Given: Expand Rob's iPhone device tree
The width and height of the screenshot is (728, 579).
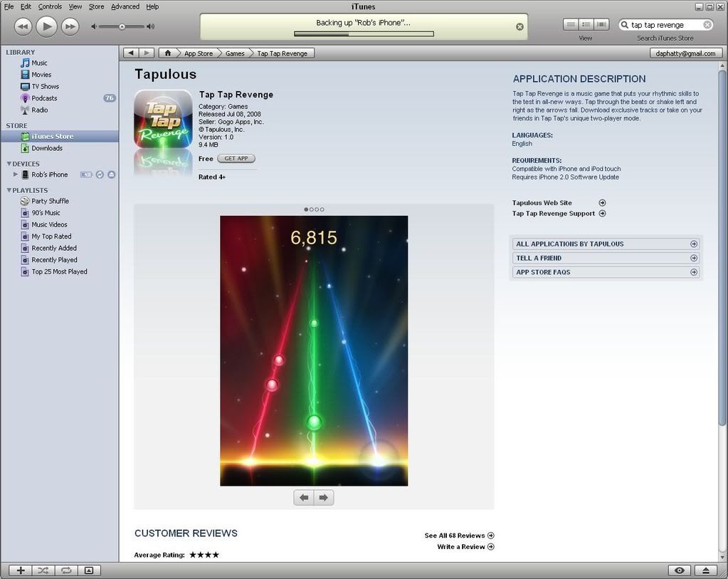Looking at the screenshot, I should 16,174.
